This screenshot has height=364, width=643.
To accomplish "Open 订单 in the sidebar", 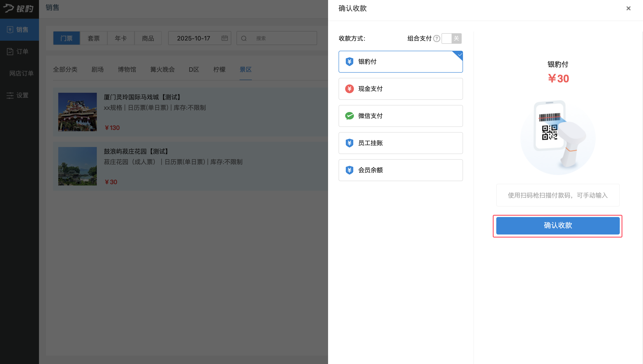I will [19, 51].
